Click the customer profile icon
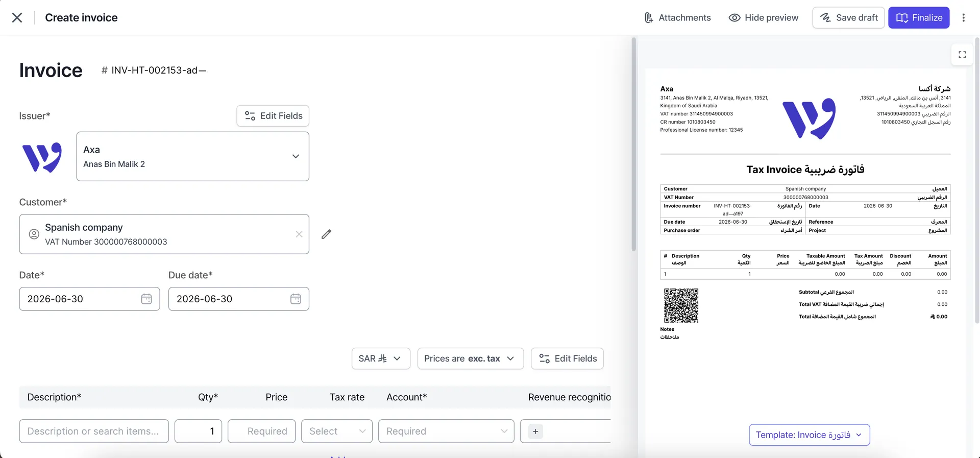980x458 pixels. tap(34, 234)
